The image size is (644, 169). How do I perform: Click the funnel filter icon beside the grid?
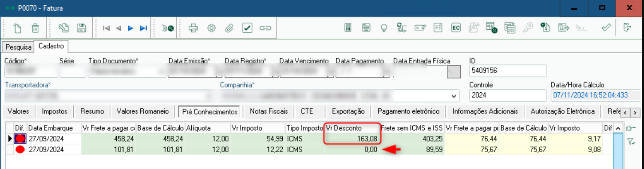point(631,141)
